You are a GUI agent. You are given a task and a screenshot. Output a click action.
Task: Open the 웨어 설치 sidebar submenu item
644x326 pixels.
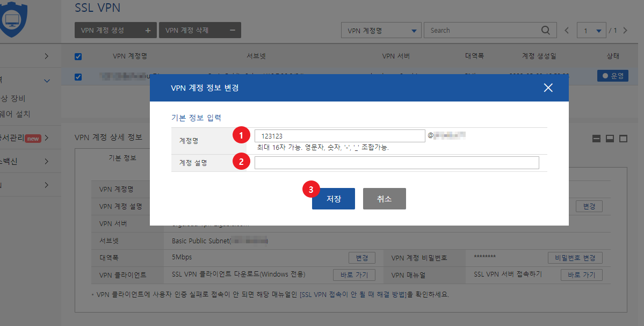click(15, 114)
